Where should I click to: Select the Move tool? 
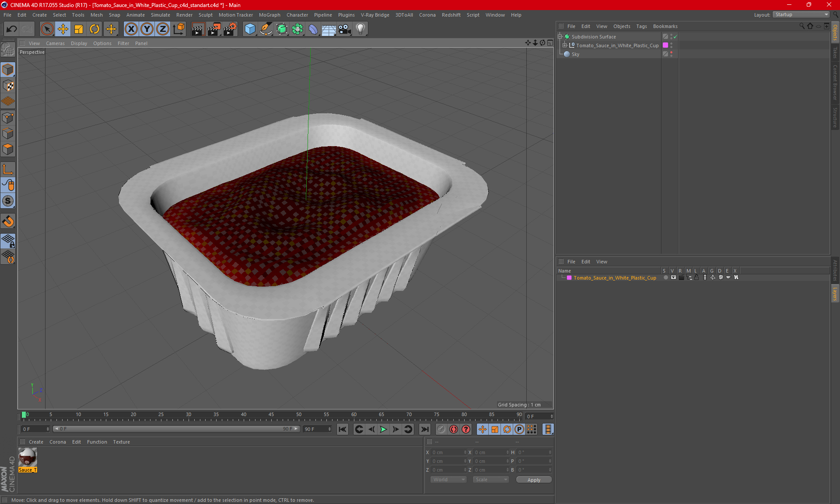point(63,29)
